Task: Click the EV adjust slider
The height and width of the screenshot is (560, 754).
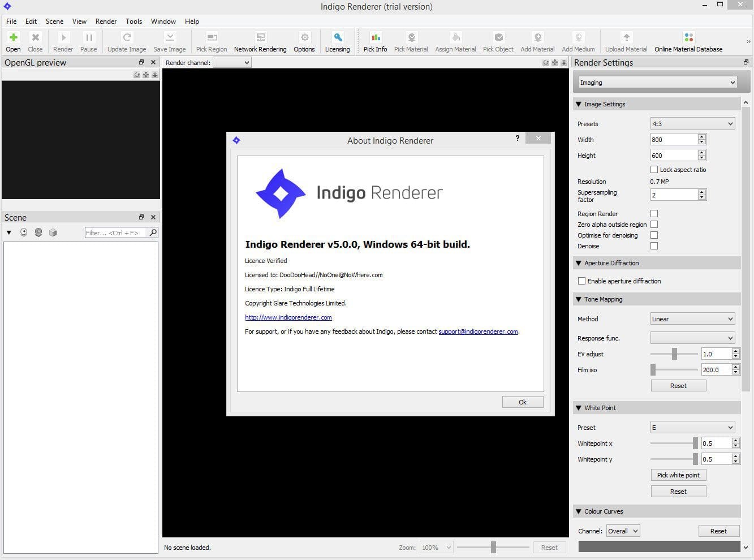Action: coord(674,354)
